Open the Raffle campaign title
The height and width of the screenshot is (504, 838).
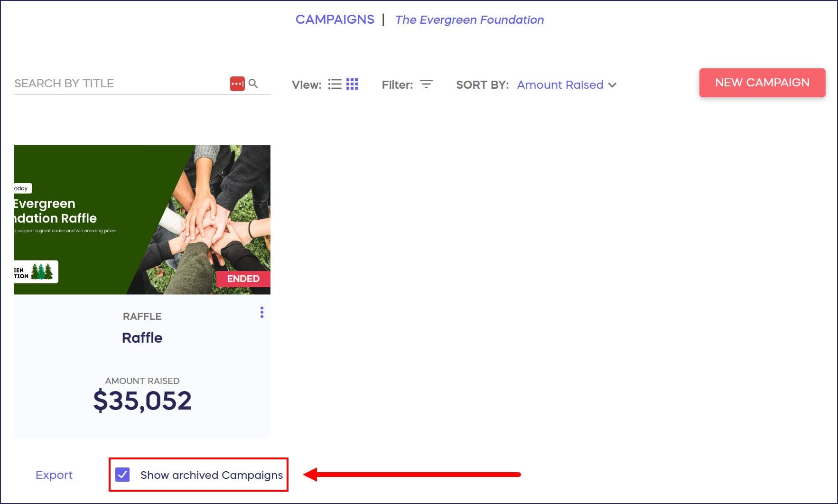coord(142,338)
